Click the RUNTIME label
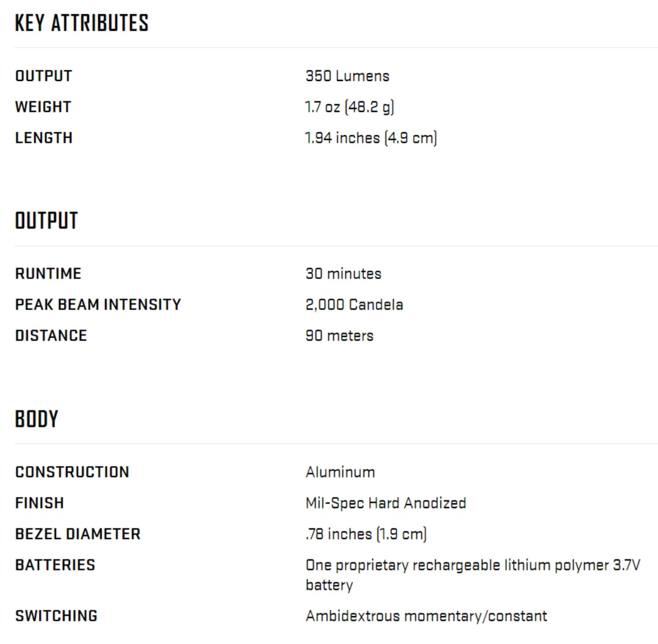Viewport: 658px width, 644px height. click(x=48, y=274)
